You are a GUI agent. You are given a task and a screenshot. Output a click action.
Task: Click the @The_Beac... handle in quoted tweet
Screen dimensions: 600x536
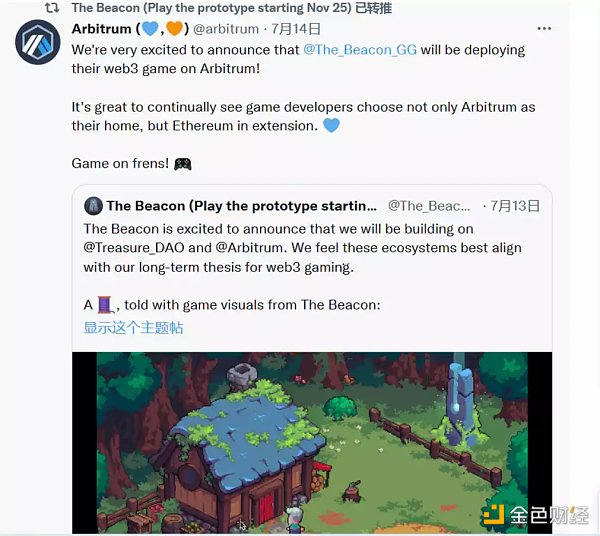tap(429, 206)
